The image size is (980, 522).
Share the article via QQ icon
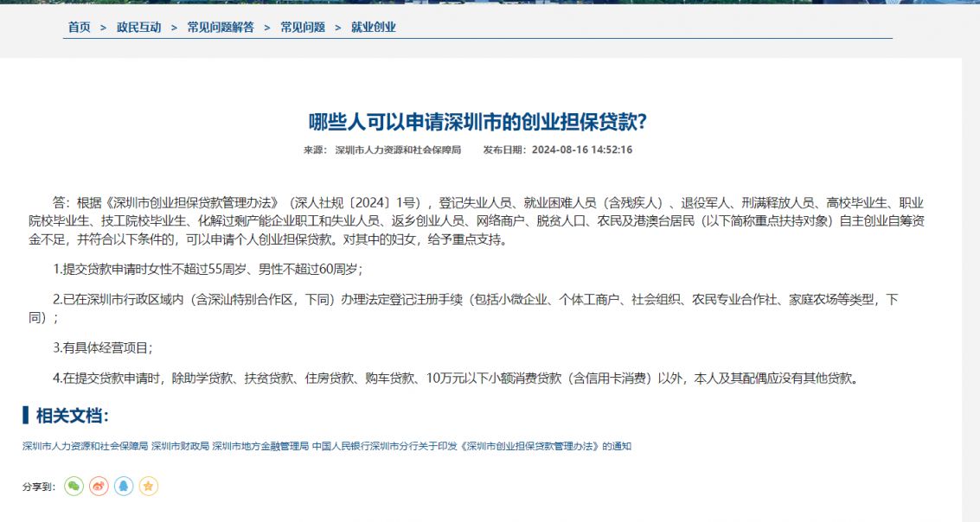(x=124, y=486)
